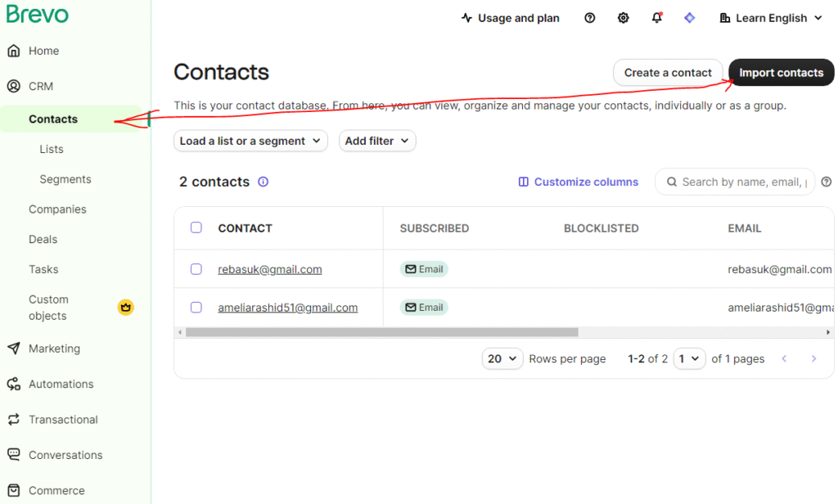Open settings gear icon in top bar
The height and width of the screenshot is (504, 838).
(624, 18)
